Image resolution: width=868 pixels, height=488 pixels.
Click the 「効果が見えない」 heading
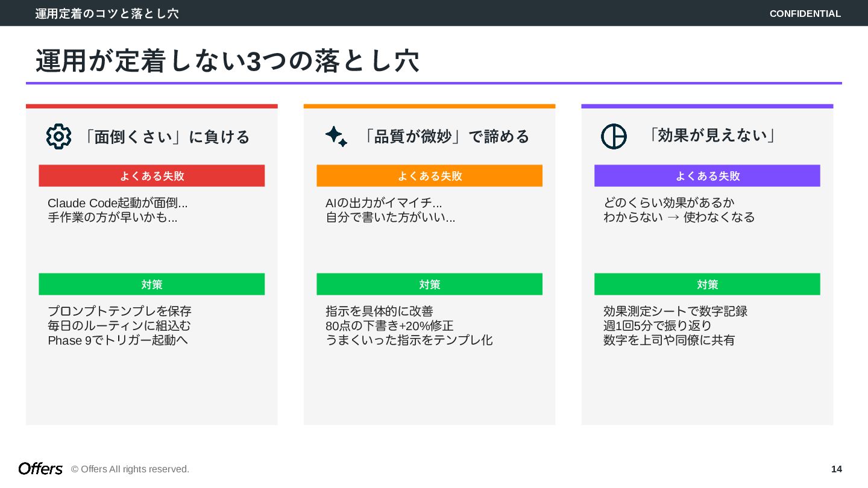(710, 136)
